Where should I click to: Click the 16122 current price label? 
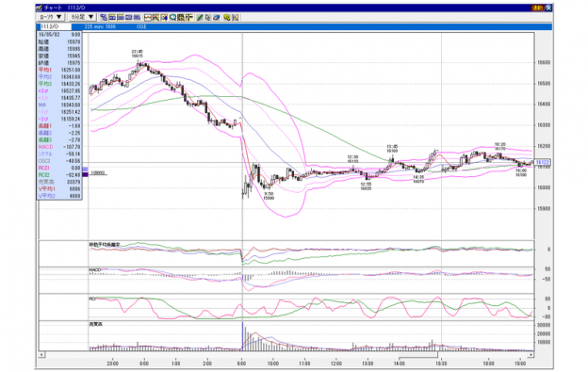(542, 162)
